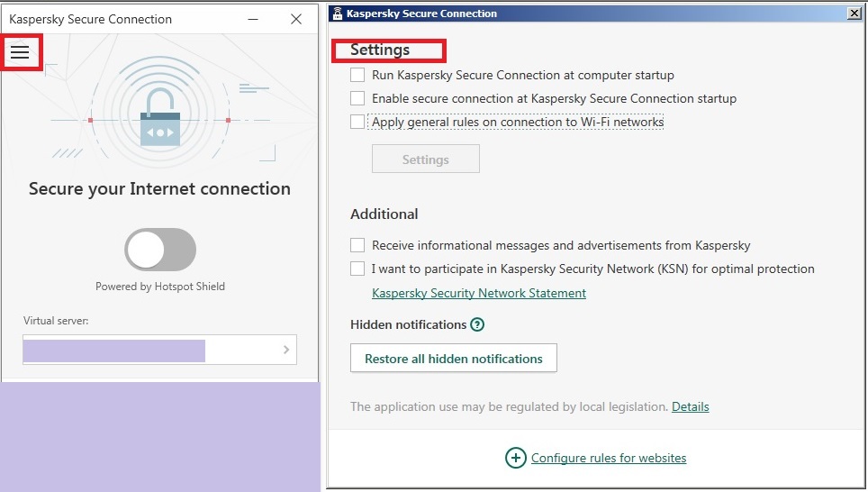Screen dimensions: 868x492
Task: Click the Powered by Hotspot Shield text
Action: (160, 287)
